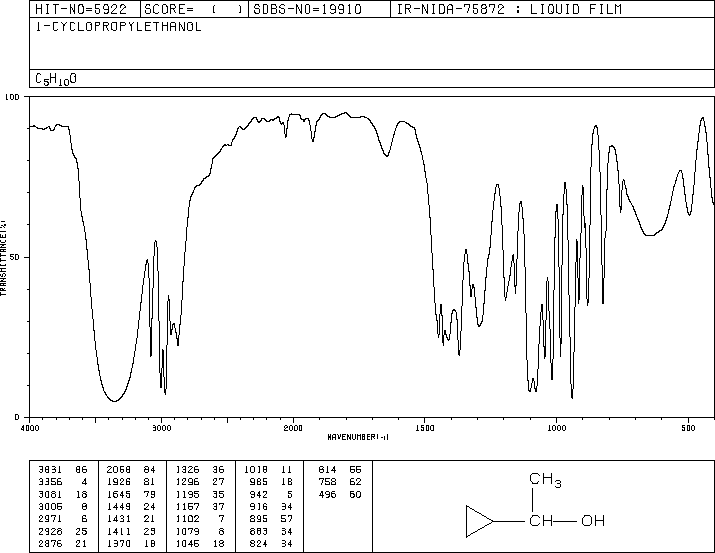The width and height of the screenshot is (715, 553).
Task: Click the broad O-H absorption minimum near 3356
Action: click(114, 401)
